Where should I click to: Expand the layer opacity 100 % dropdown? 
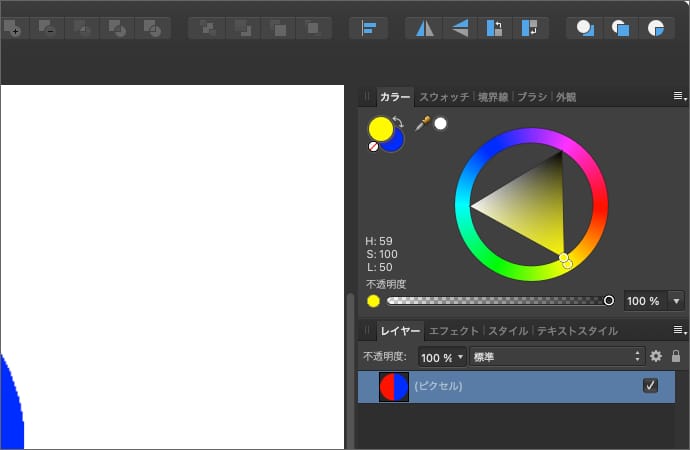pyautogui.click(x=459, y=357)
